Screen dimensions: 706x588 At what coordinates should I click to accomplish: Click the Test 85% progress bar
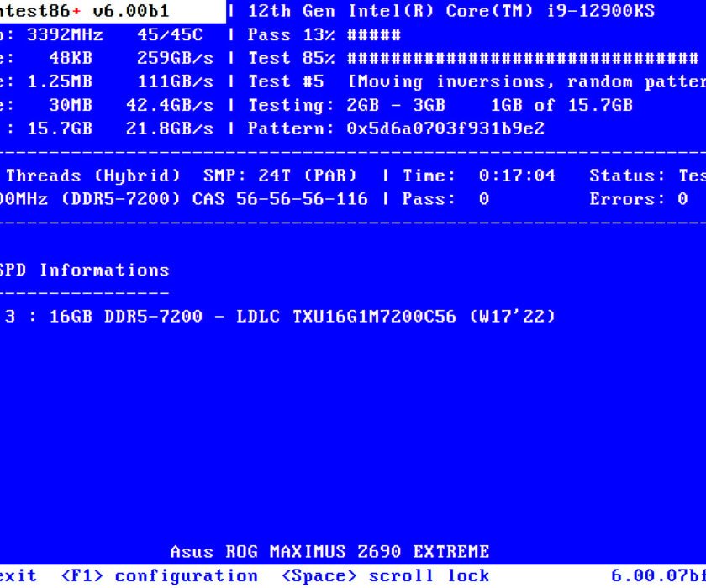[420, 58]
